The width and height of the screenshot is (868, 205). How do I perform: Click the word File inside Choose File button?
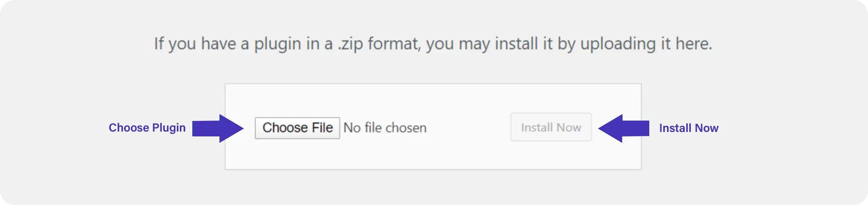[322, 128]
